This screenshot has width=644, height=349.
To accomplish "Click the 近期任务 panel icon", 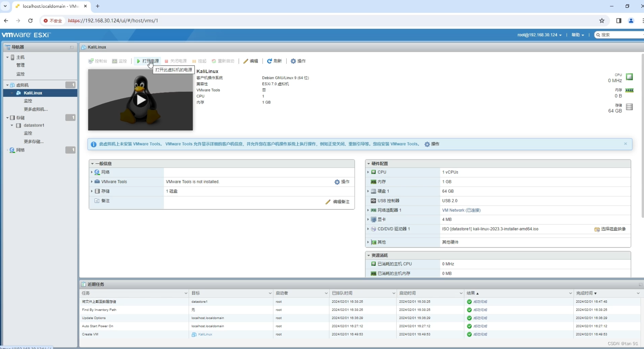I will pyautogui.click(x=83, y=284).
